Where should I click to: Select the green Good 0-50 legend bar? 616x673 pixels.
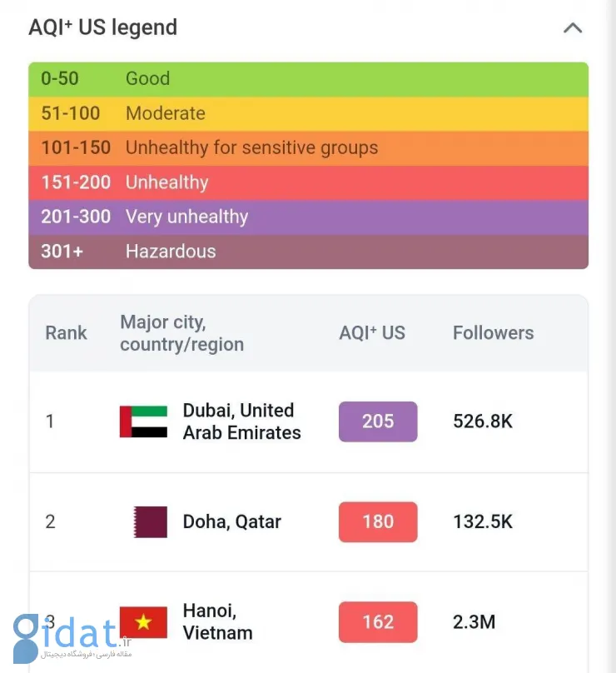pos(309,79)
